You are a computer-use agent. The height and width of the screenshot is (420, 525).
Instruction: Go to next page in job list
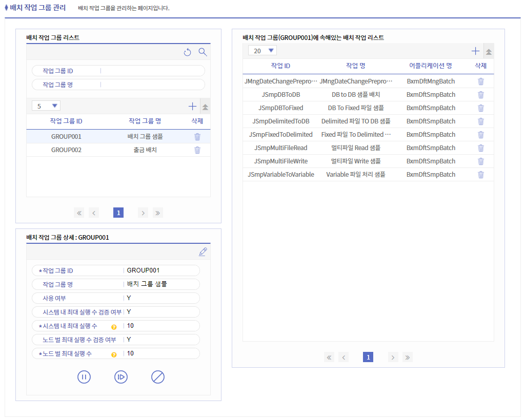393,357
